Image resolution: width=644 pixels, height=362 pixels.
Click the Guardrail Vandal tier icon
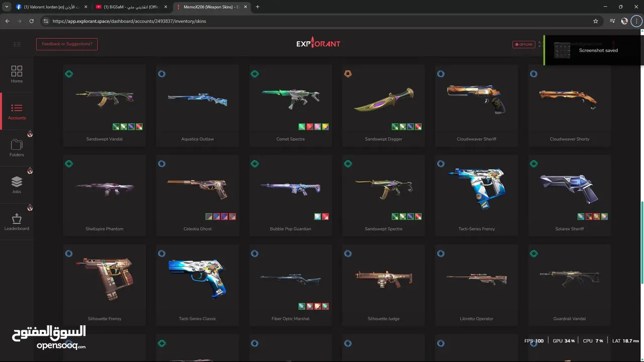pyautogui.click(x=534, y=254)
